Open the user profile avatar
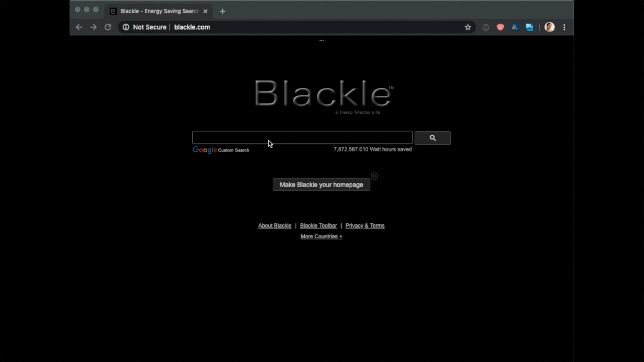The width and height of the screenshot is (644, 362). point(549,27)
